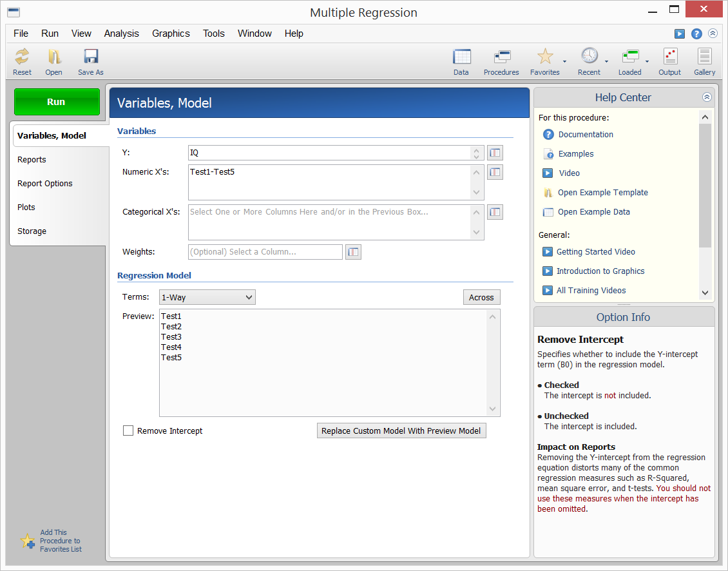Screen dimensions: 728x571
Task: Click Help Center scrollbar up arrow
Action: coord(705,117)
